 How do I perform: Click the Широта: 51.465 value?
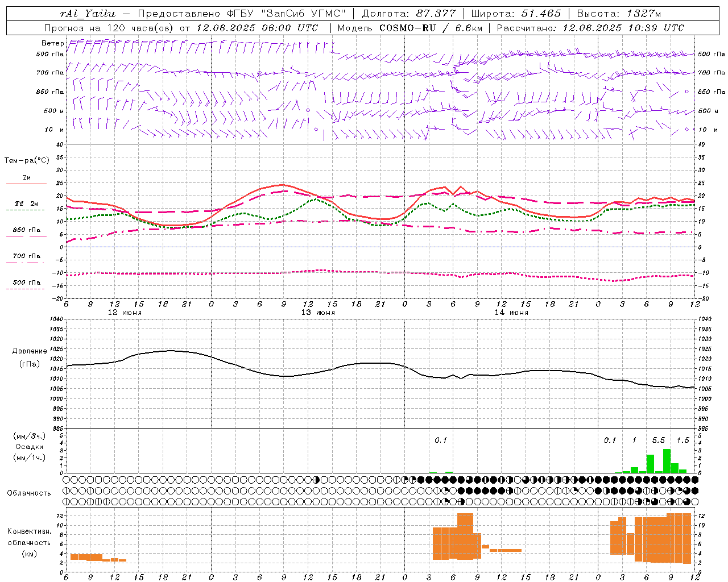click(516, 14)
